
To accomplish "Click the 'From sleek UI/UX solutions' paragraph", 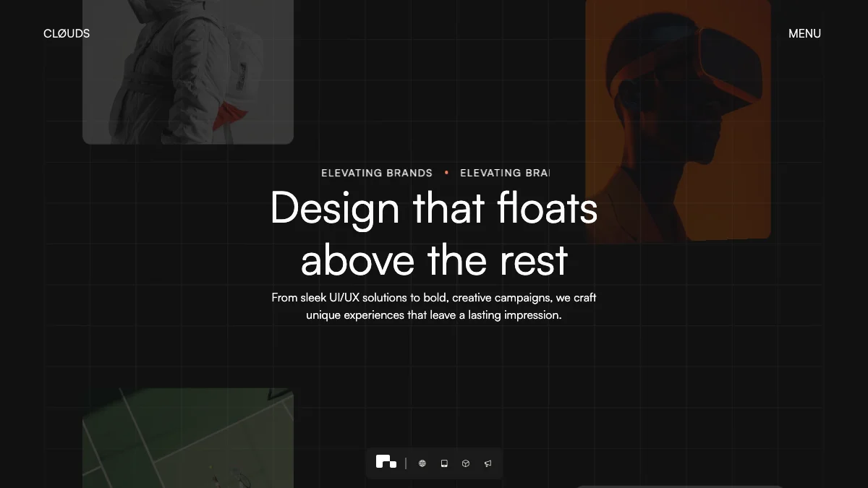I will (x=434, y=306).
